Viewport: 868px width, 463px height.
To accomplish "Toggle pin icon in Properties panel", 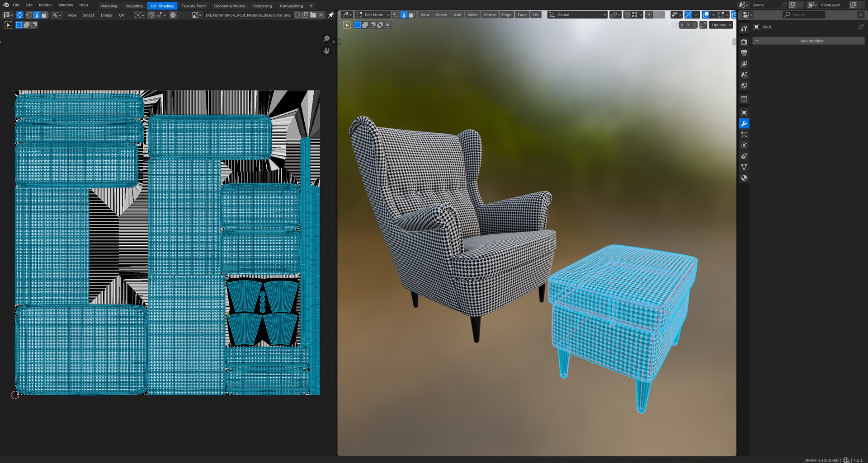I will coord(861,27).
